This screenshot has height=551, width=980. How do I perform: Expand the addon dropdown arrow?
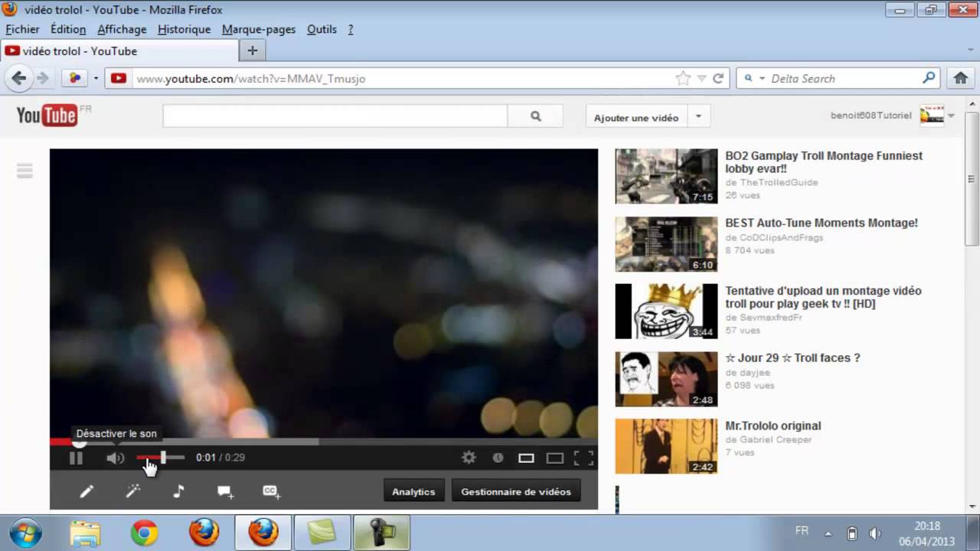tap(96, 78)
